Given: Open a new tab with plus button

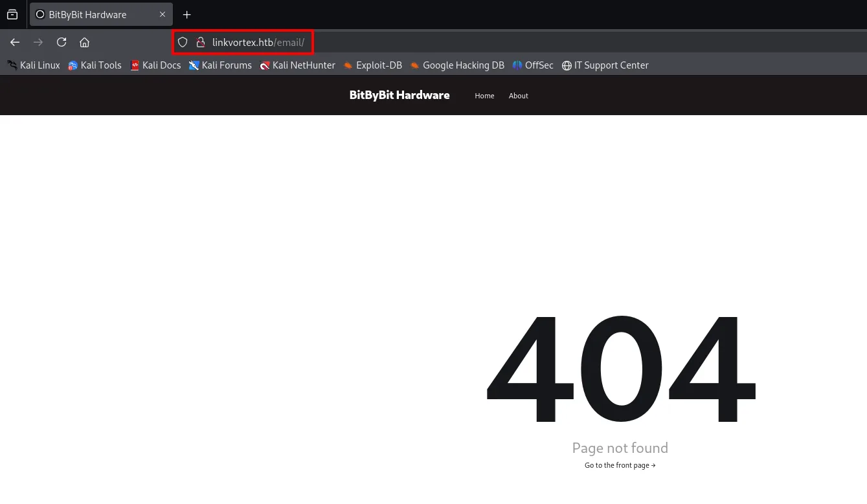Looking at the screenshot, I should pos(187,14).
